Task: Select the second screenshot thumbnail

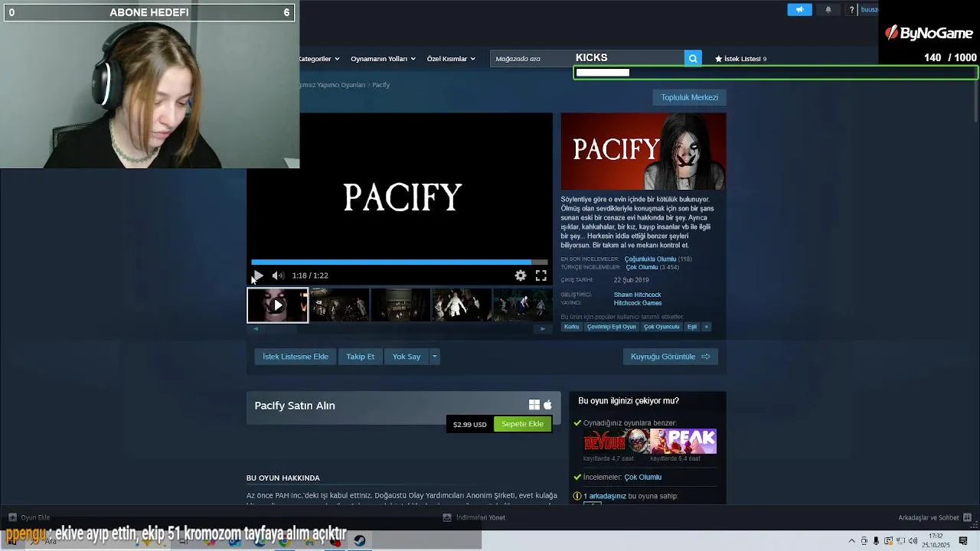Action: pyautogui.click(x=339, y=305)
